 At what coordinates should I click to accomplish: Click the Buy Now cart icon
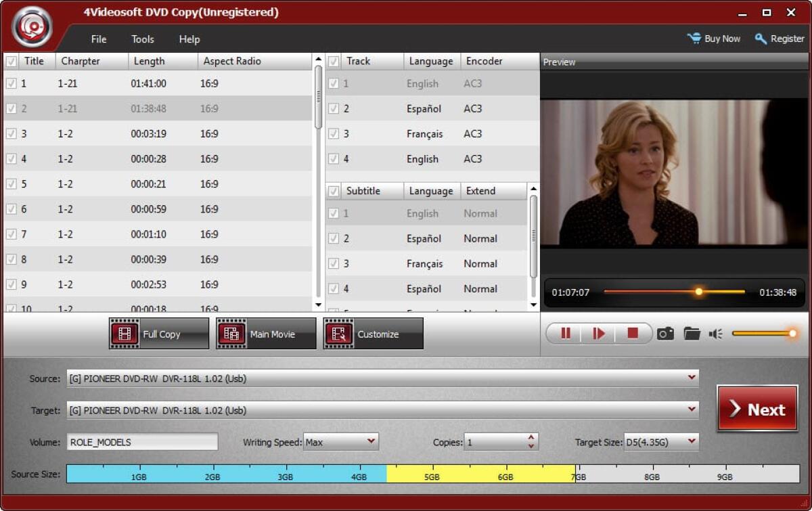pos(694,39)
